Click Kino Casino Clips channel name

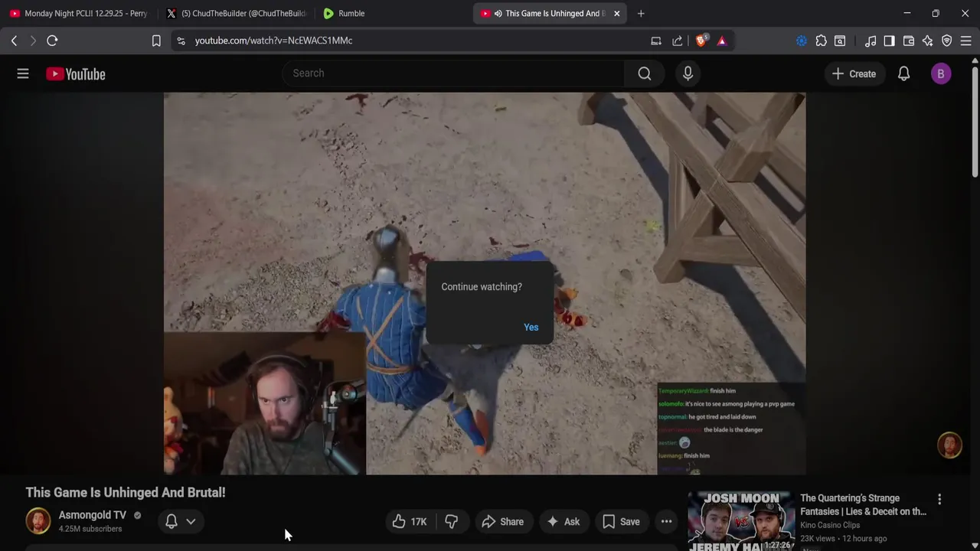pyautogui.click(x=830, y=525)
